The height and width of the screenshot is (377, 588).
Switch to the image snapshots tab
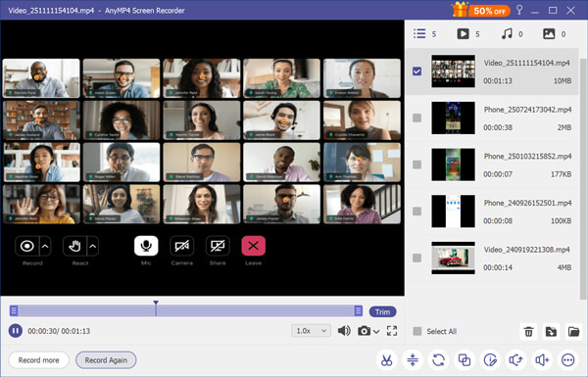555,34
